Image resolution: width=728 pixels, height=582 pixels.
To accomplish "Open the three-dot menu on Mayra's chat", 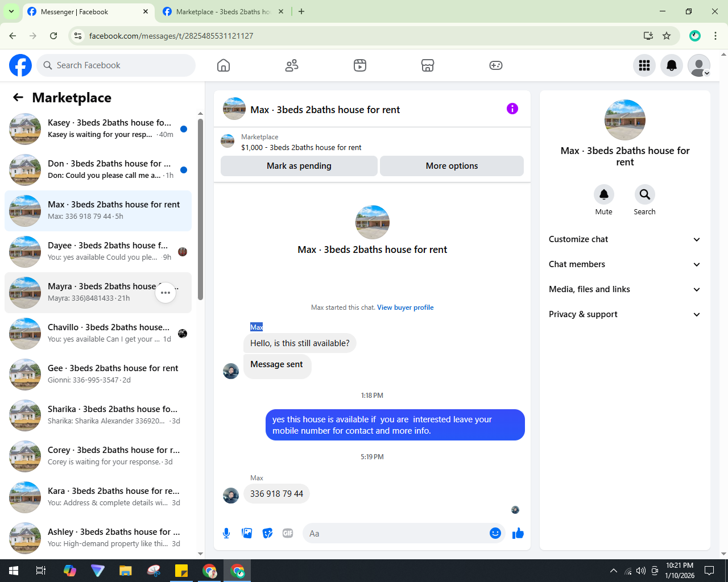I will (x=166, y=293).
